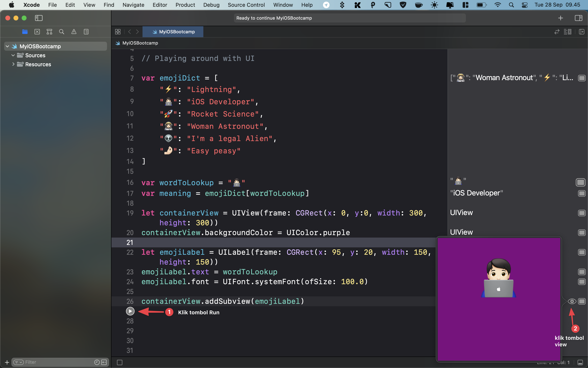The image size is (588, 368).
Task: Toggle Quick Look eye on line 26 result
Action: click(x=572, y=301)
